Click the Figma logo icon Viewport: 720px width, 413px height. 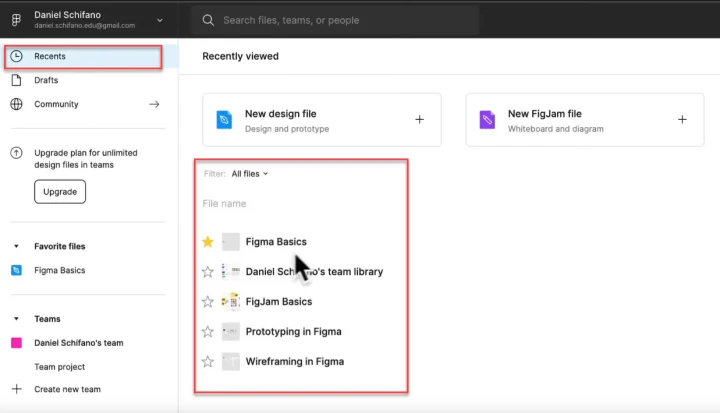click(x=16, y=20)
